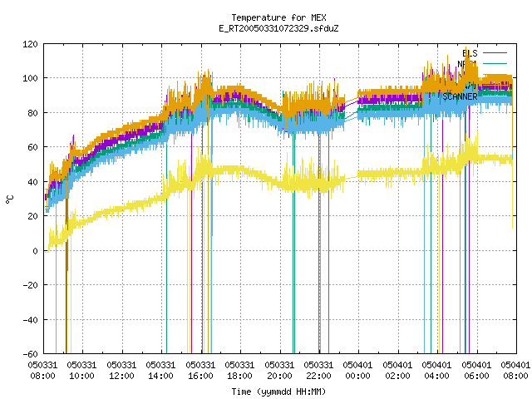Click the 050331 20:00 x-axis tick label
The width and height of the screenshot is (532, 399).
click(x=279, y=371)
